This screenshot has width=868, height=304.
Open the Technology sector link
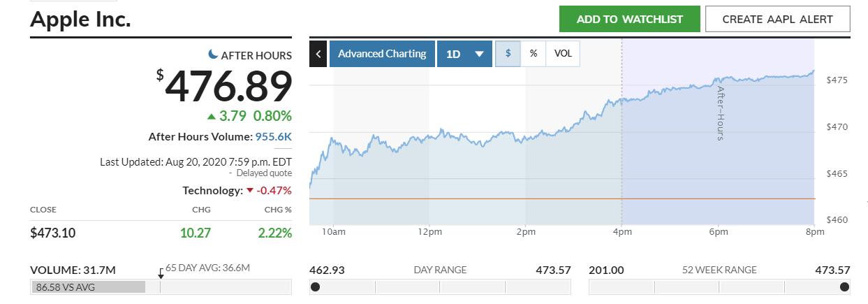212,191
